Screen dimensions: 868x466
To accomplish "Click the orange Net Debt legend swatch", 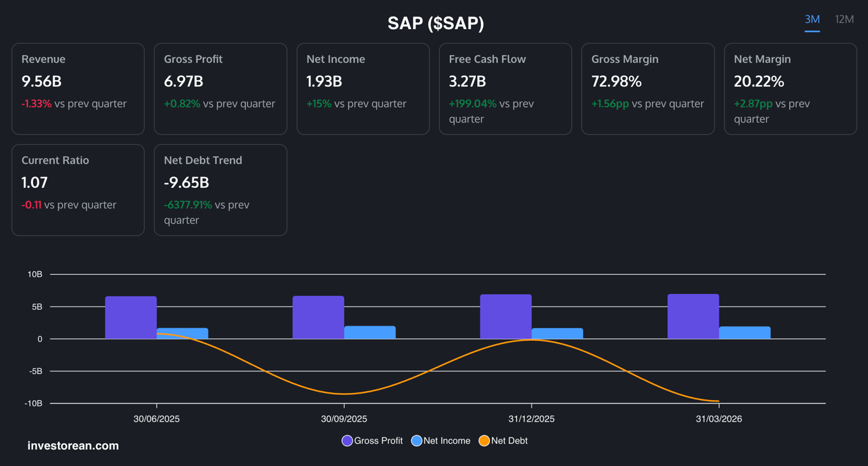I will coord(484,441).
